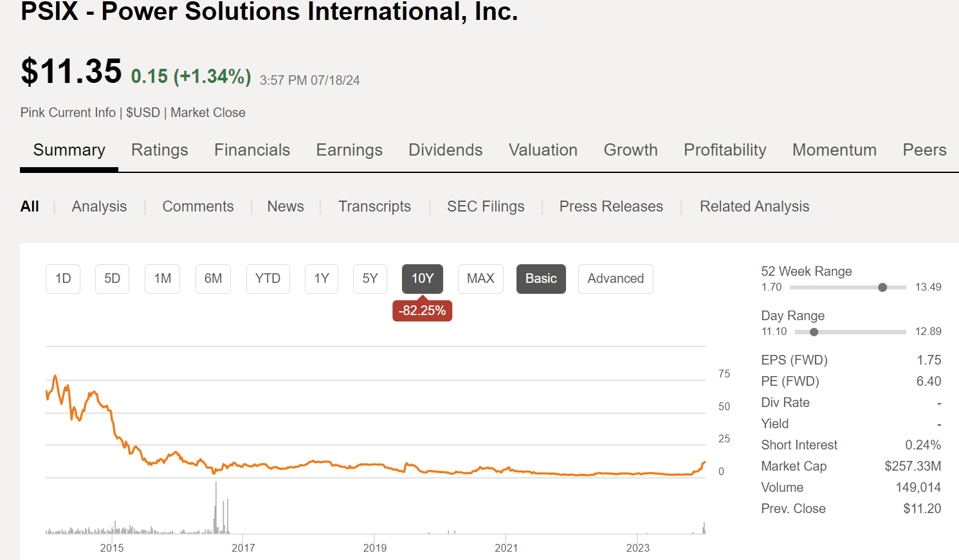View company Transcripts
The width and height of the screenshot is (959, 560).
coord(374,206)
